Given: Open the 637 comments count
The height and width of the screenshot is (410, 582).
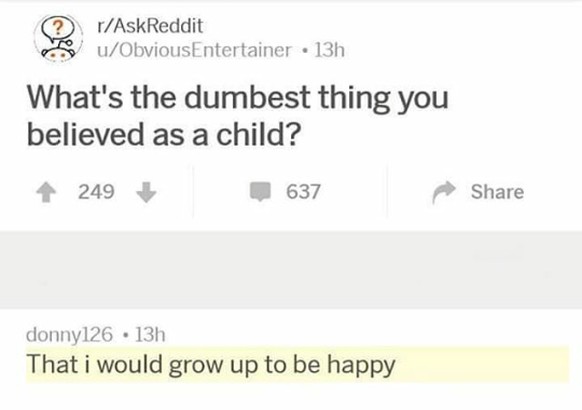Looking at the screenshot, I should 303,192.
